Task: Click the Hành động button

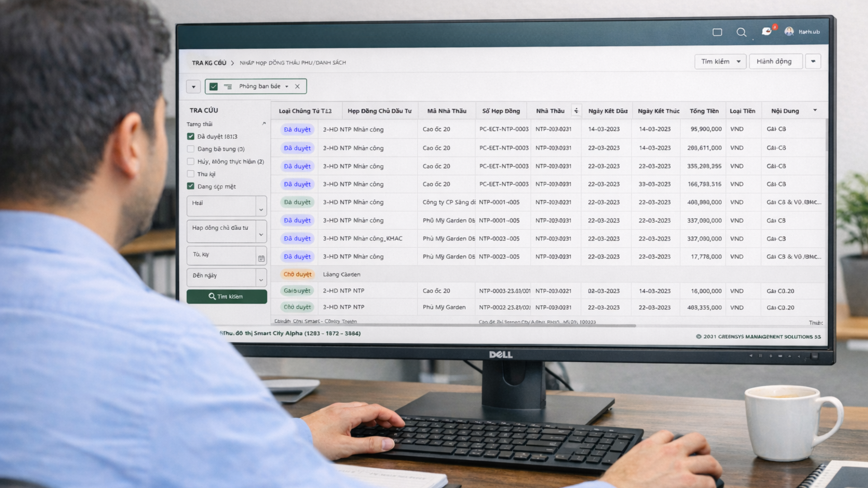Action: (775, 61)
